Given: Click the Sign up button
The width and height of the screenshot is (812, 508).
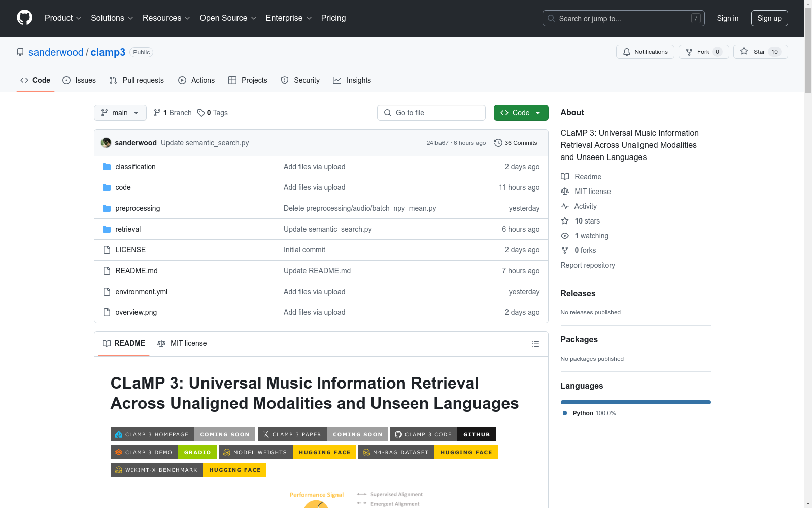Looking at the screenshot, I should [769, 18].
